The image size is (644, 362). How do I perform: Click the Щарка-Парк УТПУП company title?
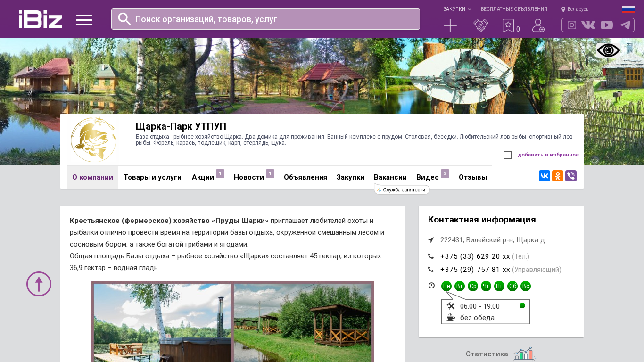point(181,126)
